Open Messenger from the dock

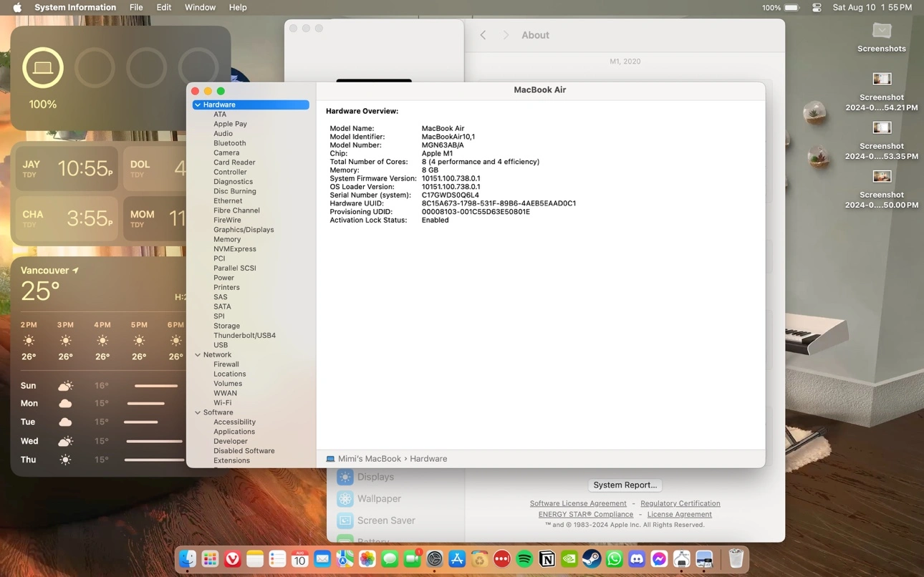[x=659, y=559]
